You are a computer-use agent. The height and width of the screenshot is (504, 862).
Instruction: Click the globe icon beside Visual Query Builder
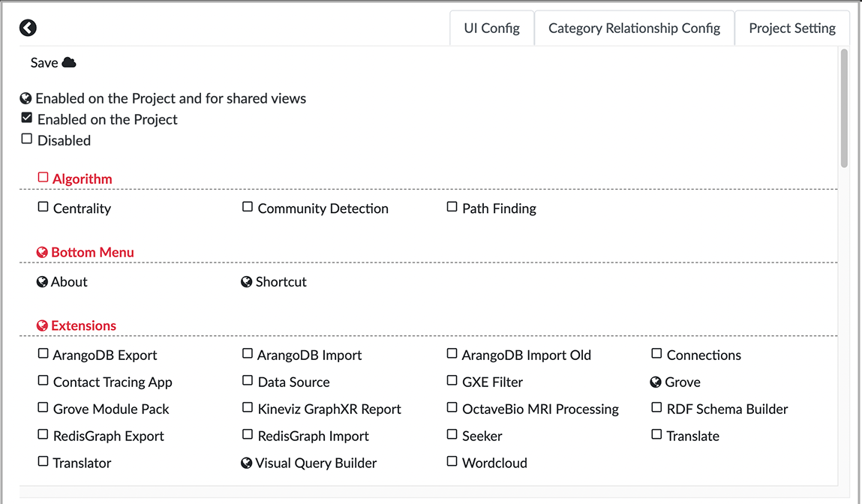(246, 463)
